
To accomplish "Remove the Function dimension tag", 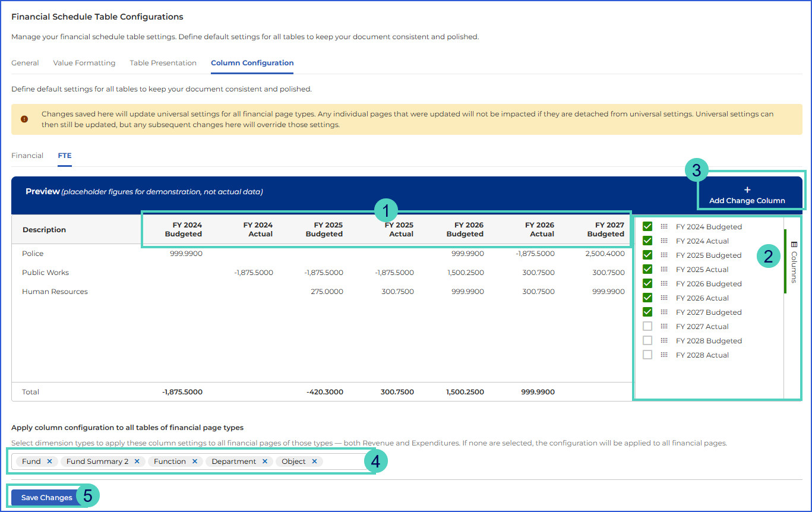I will (194, 462).
